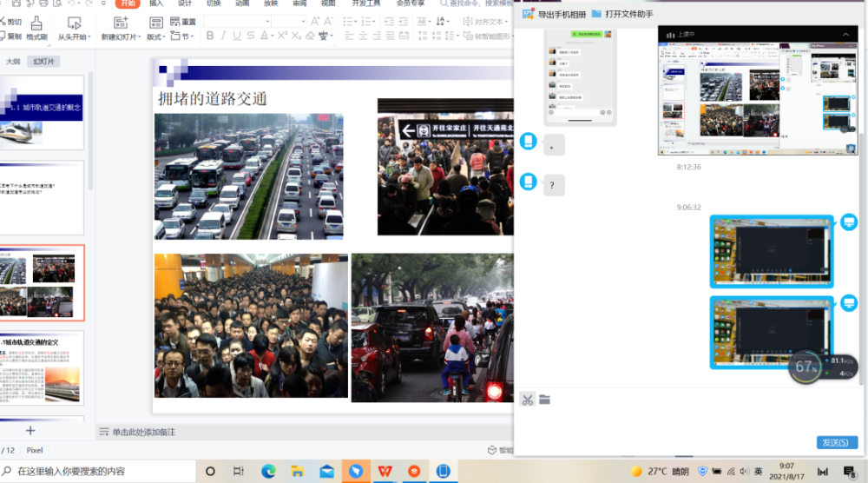The height and width of the screenshot is (483, 868).
Task: Open the 设计 Design ribbon tab
Action: click(x=185, y=3)
